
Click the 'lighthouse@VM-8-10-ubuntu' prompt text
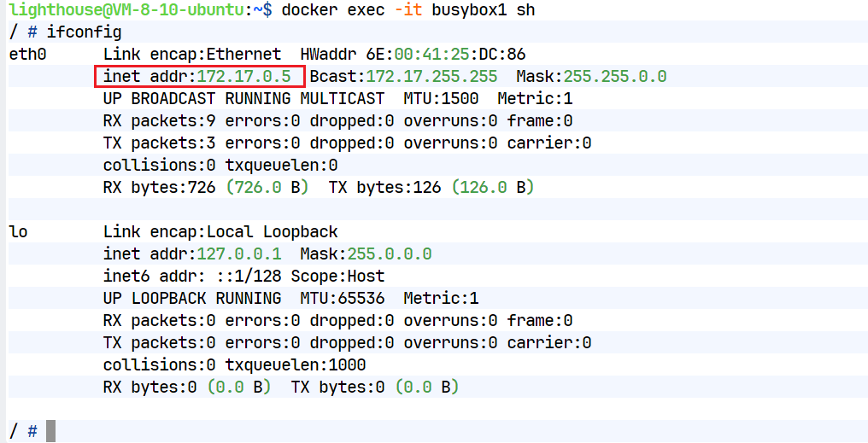point(126,10)
